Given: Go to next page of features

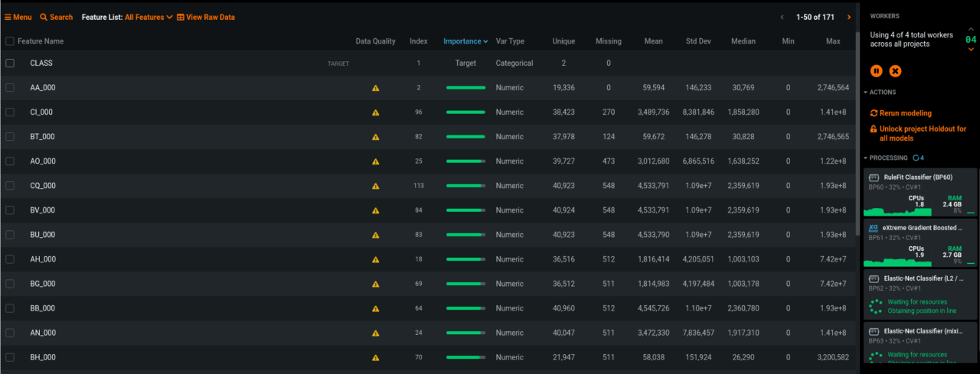Looking at the screenshot, I should point(848,17).
